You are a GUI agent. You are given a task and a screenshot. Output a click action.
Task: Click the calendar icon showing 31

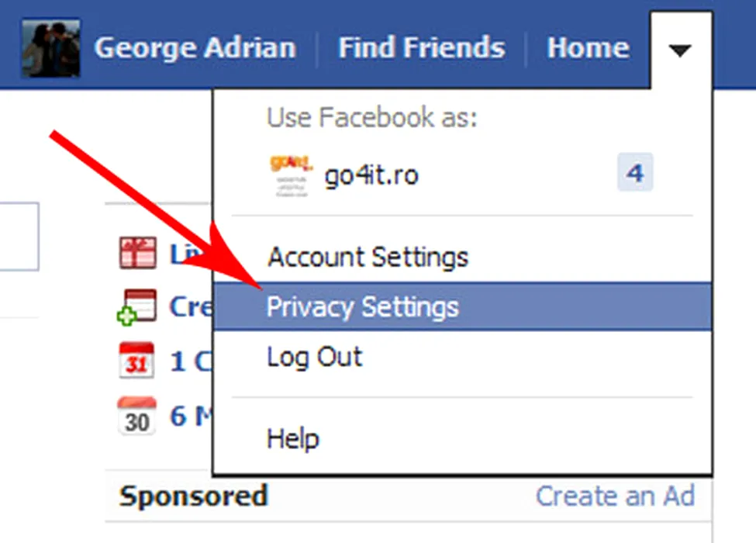[x=137, y=361]
